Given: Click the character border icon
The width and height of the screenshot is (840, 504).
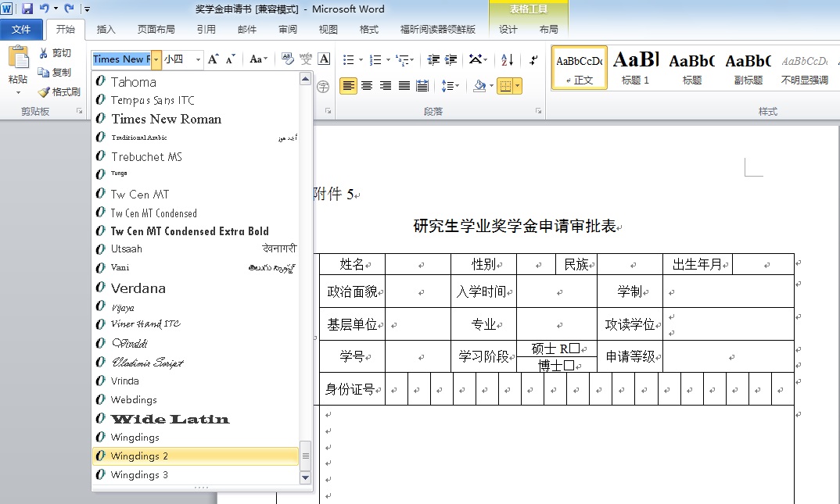Looking at the screenshot, I should click(x=324, y=59).
